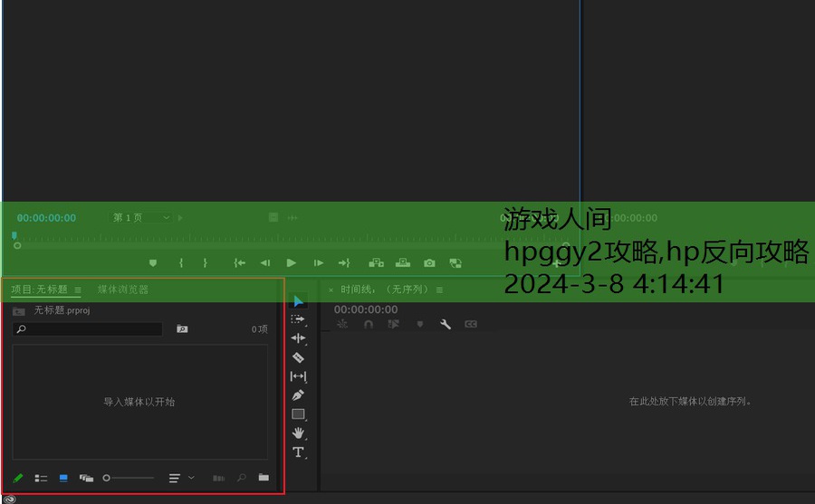
Task: Click the Find magnifier in project footer
Action: click(x=242, y=478)
